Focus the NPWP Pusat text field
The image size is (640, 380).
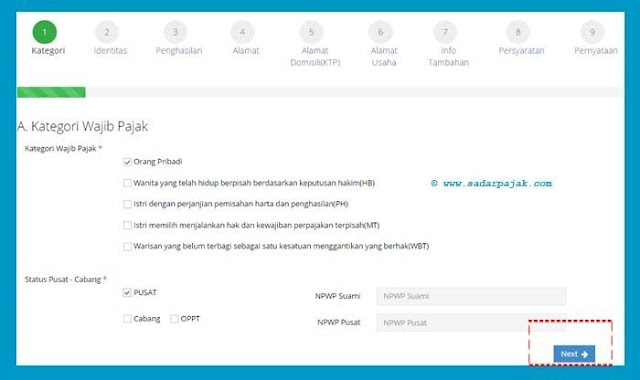click(471, 323)
